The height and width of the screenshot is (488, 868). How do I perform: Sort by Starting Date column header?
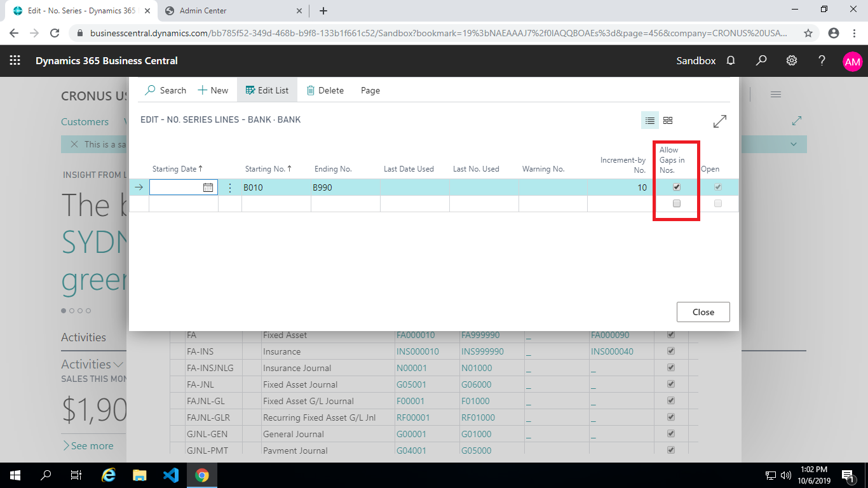177,169
